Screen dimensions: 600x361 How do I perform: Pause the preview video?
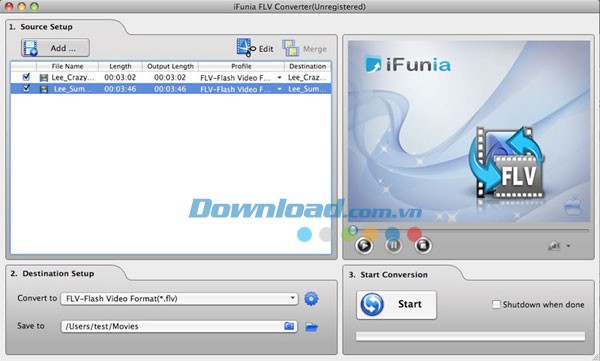393,245
